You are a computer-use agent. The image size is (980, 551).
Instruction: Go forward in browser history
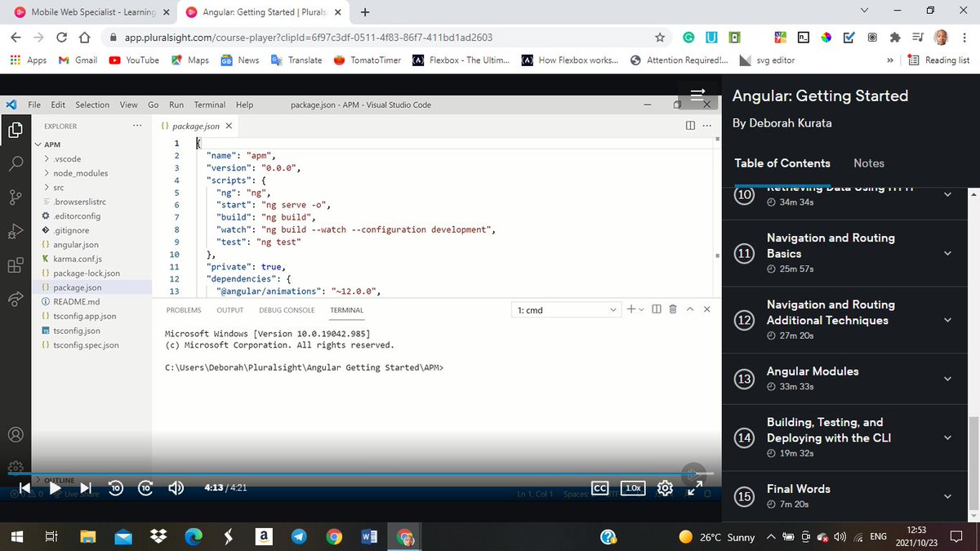point(39,38)
